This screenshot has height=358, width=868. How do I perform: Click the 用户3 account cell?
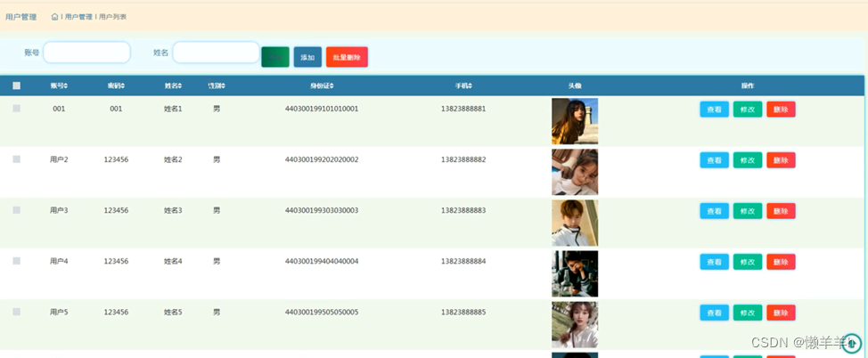pos(59,211)
